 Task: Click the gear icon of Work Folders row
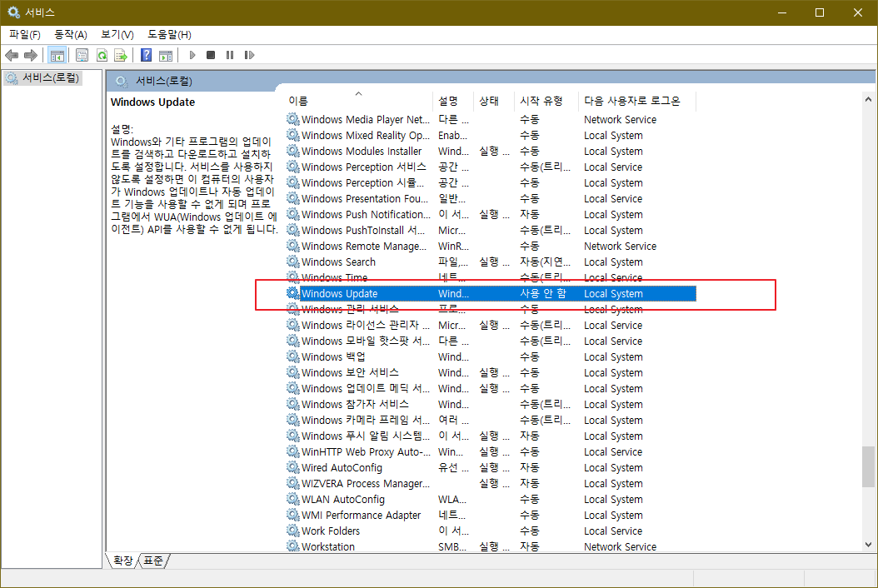click(x=293, y=531)
